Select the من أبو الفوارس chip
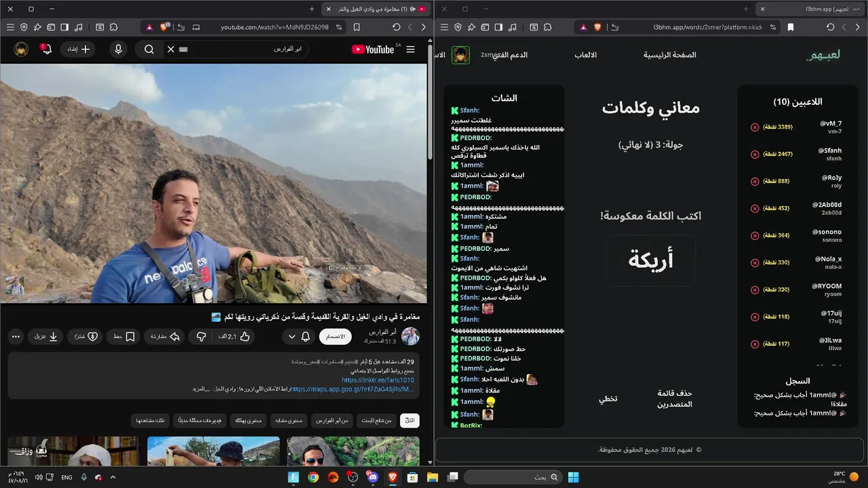Viewport: 868px width, 488px height. coord(333,421)
